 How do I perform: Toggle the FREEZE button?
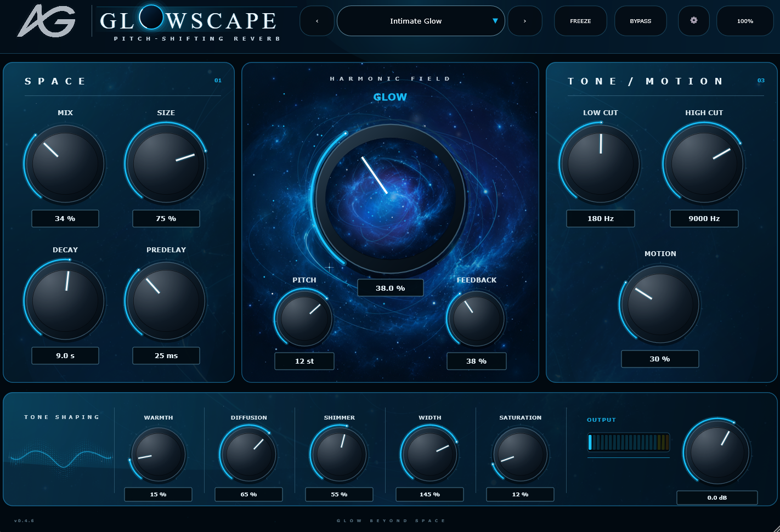click(580, 21)
